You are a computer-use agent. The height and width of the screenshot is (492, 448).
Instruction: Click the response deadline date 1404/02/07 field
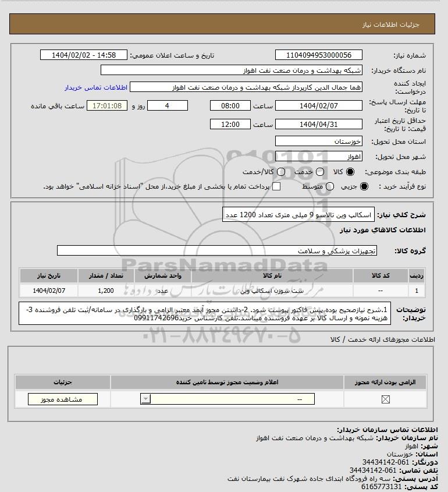(x=318, y=106)
